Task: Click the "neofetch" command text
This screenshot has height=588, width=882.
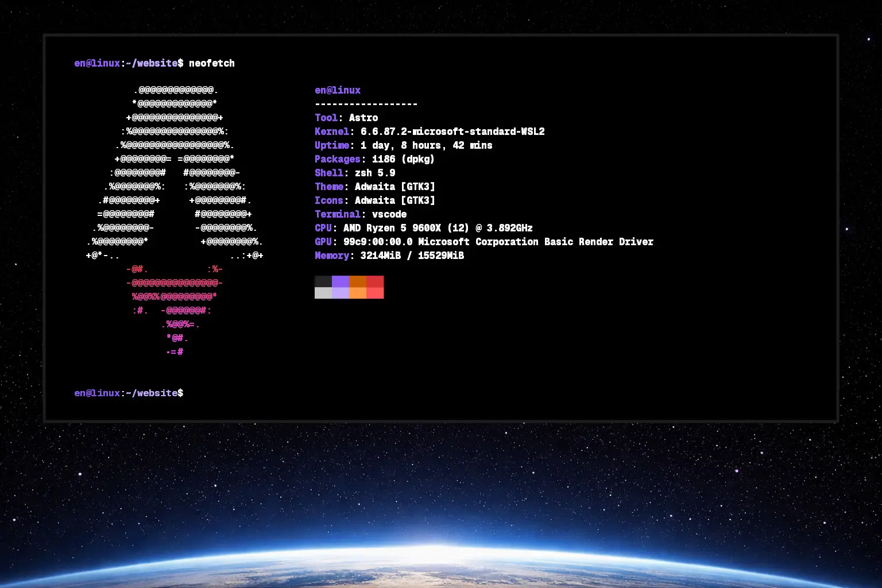Action: tap(212, 63)
